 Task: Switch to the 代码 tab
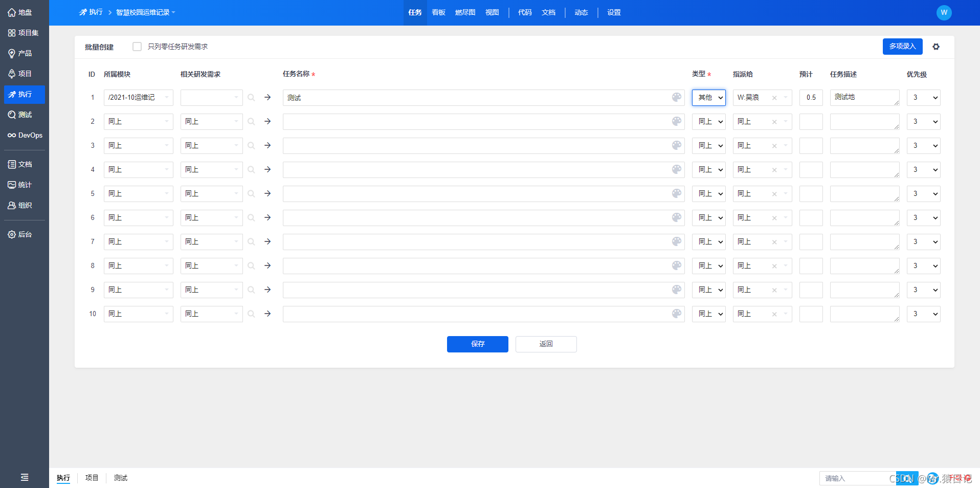[525, 12]
